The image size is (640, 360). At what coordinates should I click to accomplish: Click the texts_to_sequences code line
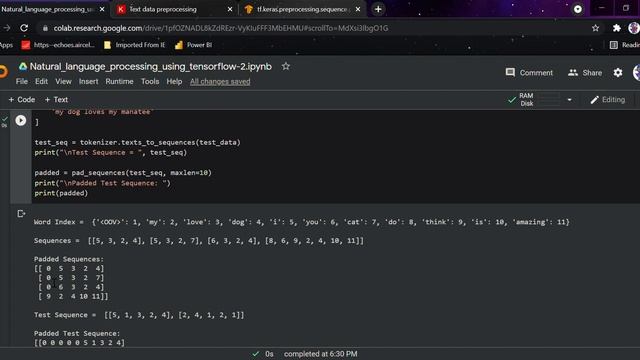pyautogui.click(x=138, y=142)
